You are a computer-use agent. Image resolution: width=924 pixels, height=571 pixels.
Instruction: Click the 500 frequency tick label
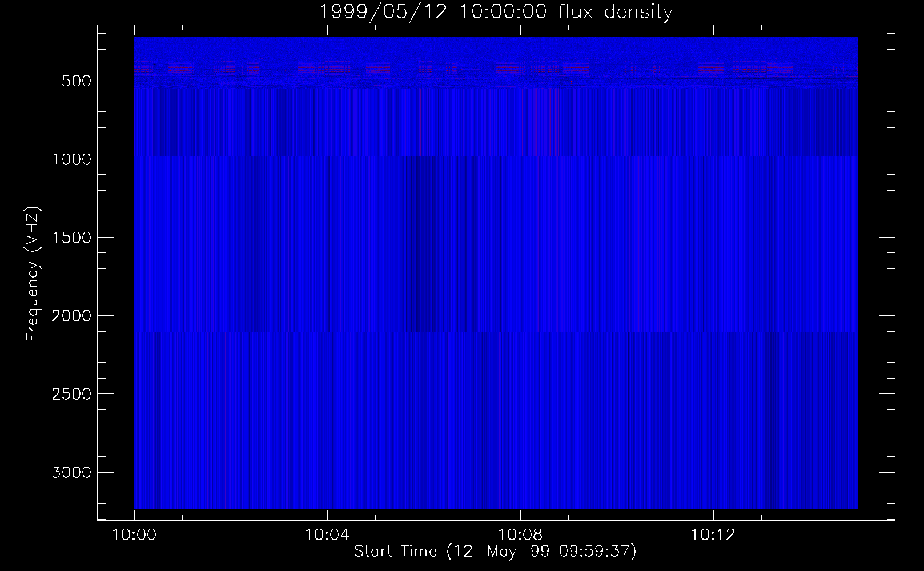[x=77, y=81]
